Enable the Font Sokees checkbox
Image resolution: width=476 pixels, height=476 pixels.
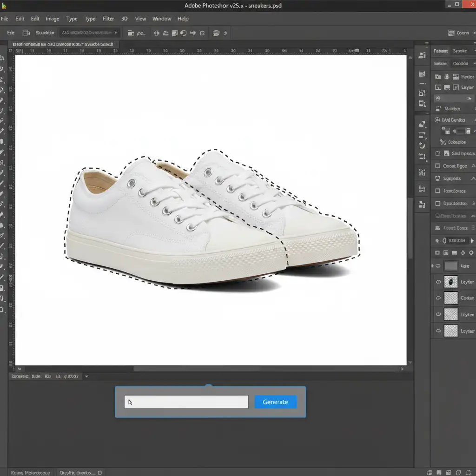coord(437,191)
